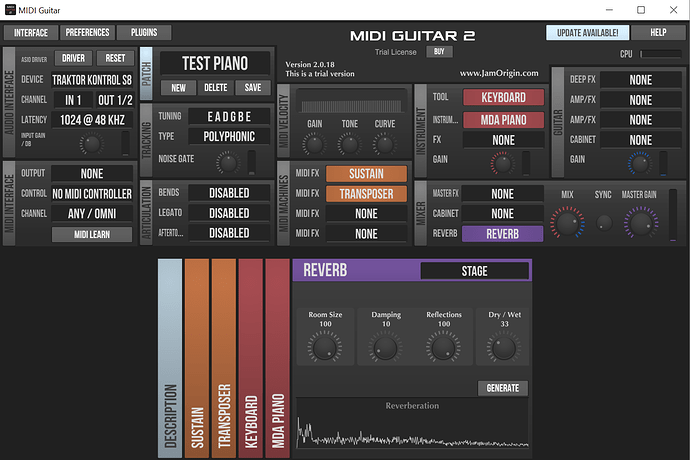Open the PREFERENCES tab
The height and width of the screenshot is (460, 690).
point(87,33)
